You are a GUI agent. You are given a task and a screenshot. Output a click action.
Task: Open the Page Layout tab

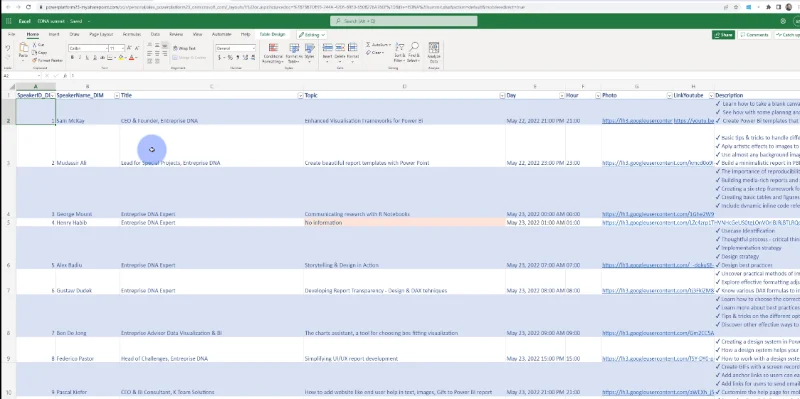click(x=101, y=35)
